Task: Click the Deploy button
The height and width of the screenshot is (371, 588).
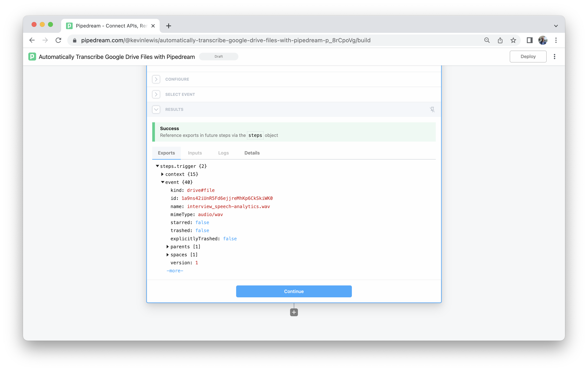Action: point(528,57)
